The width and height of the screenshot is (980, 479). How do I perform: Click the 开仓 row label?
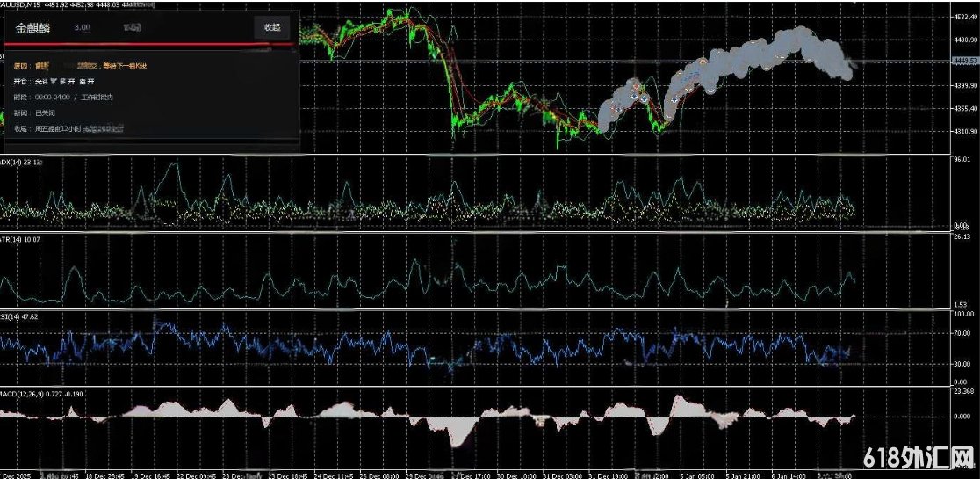[x=21, y=81]
